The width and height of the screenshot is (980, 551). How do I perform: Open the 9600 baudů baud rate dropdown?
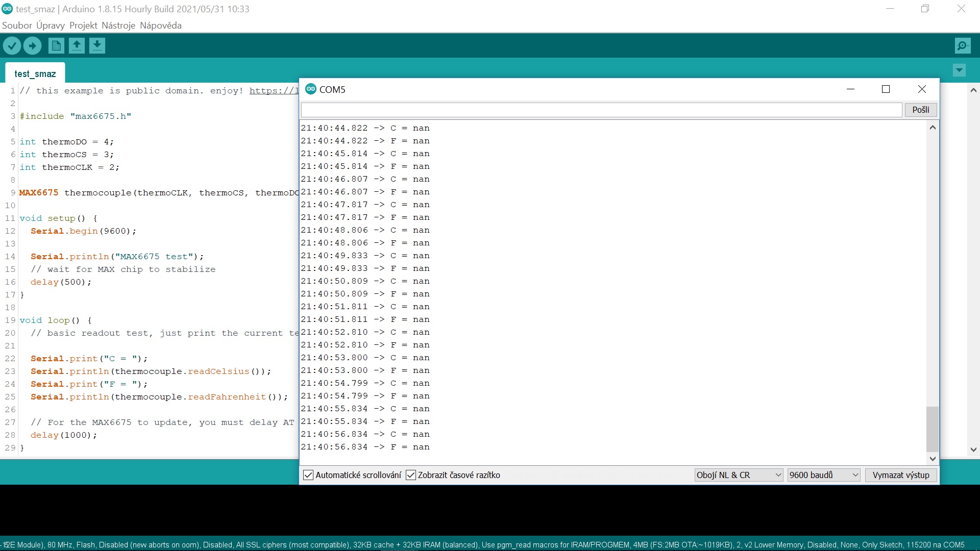pos(823,475)
